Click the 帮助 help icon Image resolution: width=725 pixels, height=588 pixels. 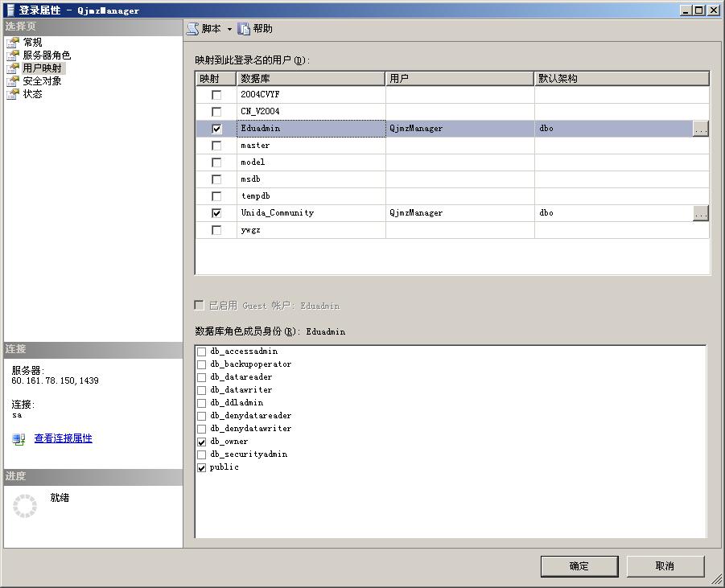tap(244, 29)
